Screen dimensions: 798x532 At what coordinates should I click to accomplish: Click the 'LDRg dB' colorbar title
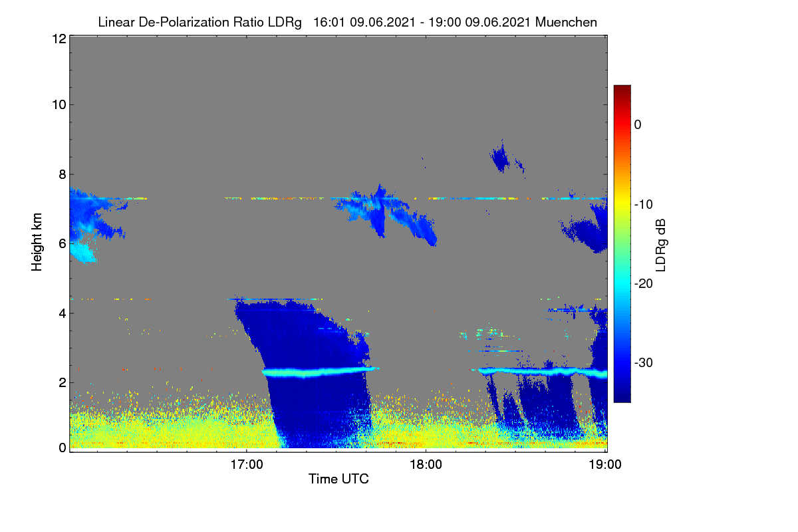coord(662,244)
